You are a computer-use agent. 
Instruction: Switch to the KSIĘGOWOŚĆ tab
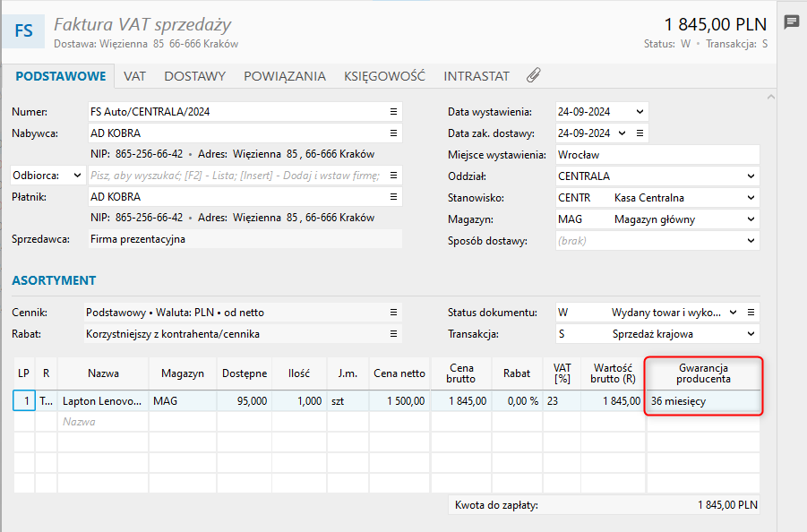[x=384, y=76]
